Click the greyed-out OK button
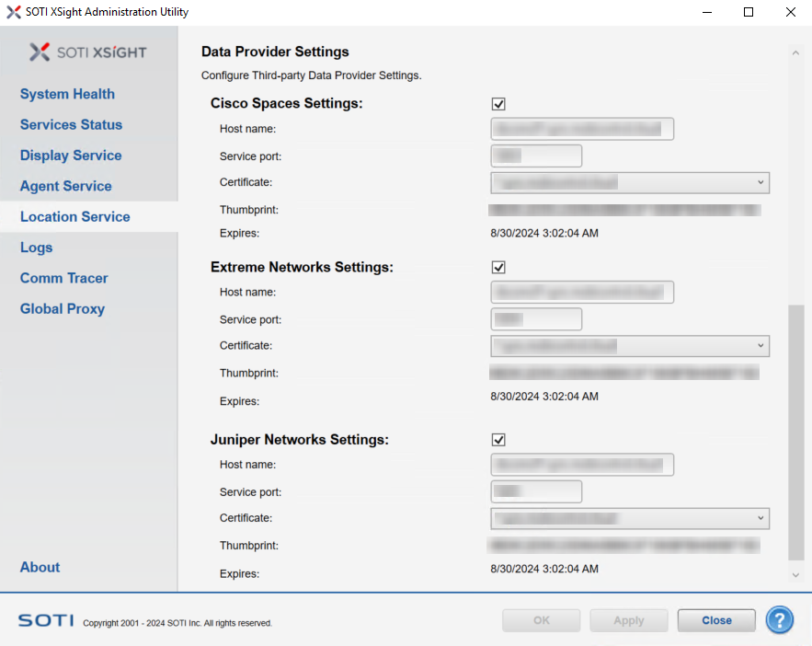 [541, 620]
